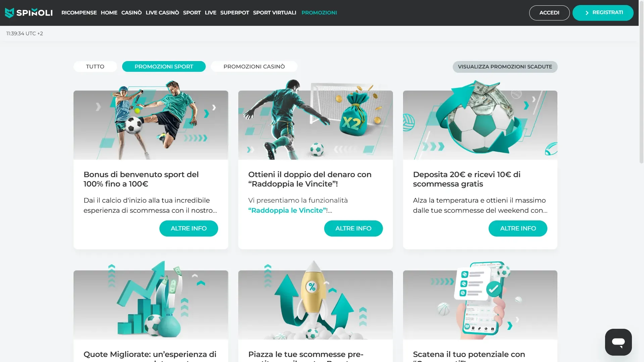This screenshot has height=362, width=644.
Task: Click the Raddoppia le Vincite green link
Action: click(x=287, y=210)
